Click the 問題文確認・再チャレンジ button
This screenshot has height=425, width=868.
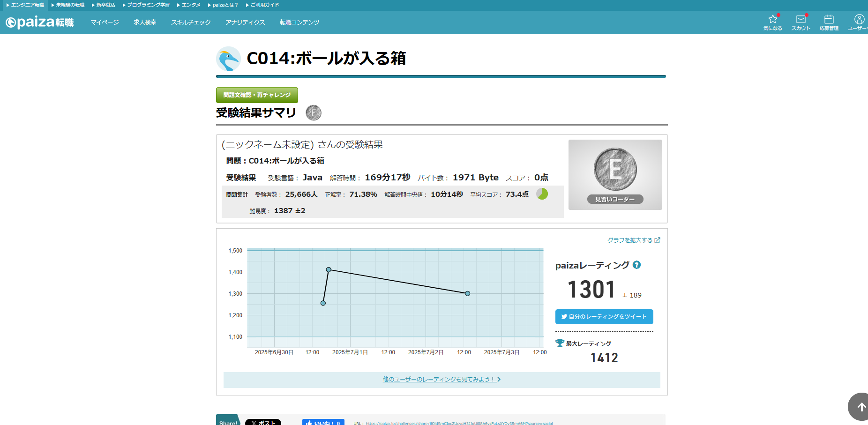(x=257, y=95)
